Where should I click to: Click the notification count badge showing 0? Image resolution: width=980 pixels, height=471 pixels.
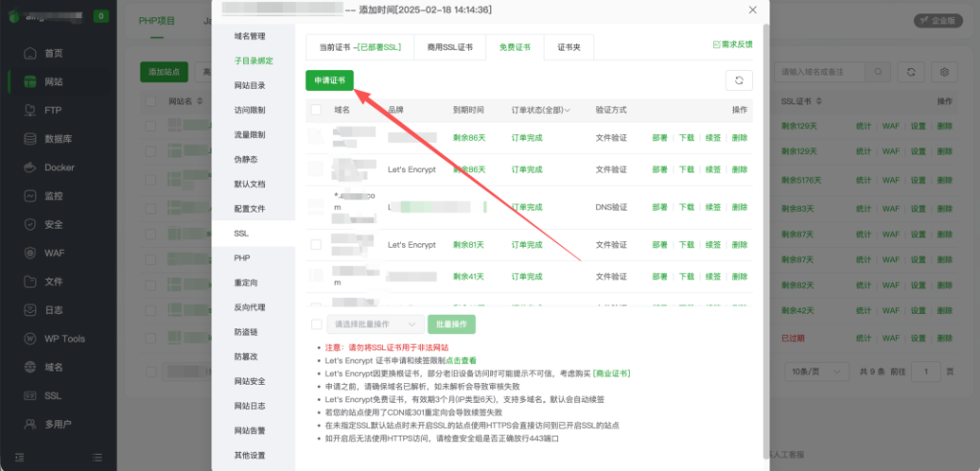coord(101,16)
